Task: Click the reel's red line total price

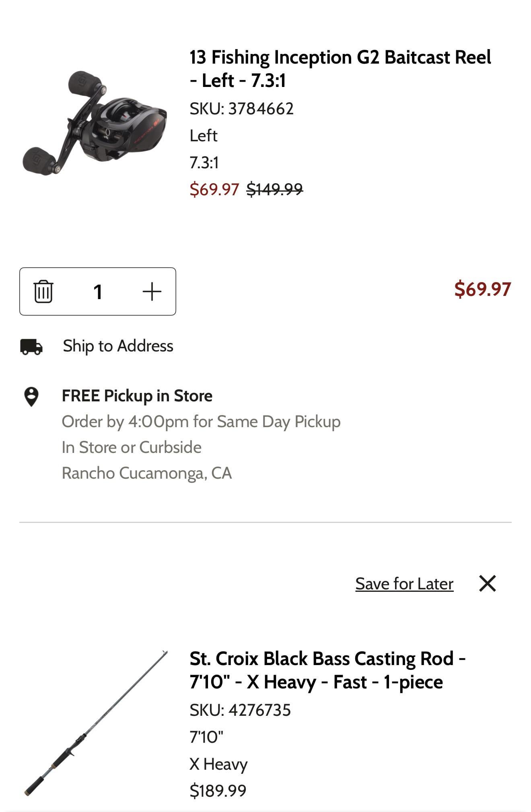Action: (x=482, y=289)
